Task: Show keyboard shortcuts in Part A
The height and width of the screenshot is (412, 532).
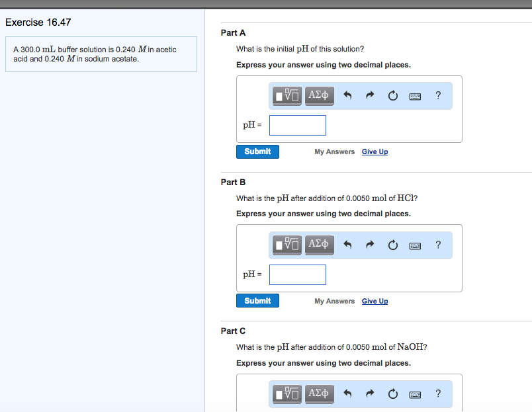Action: (416, 96)
